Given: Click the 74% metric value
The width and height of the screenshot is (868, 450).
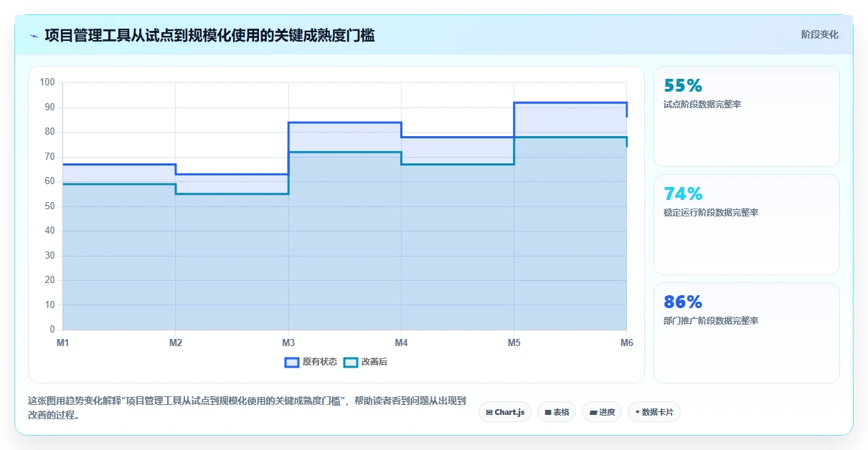Looking at the screenshot, I should tap(683, 193).
